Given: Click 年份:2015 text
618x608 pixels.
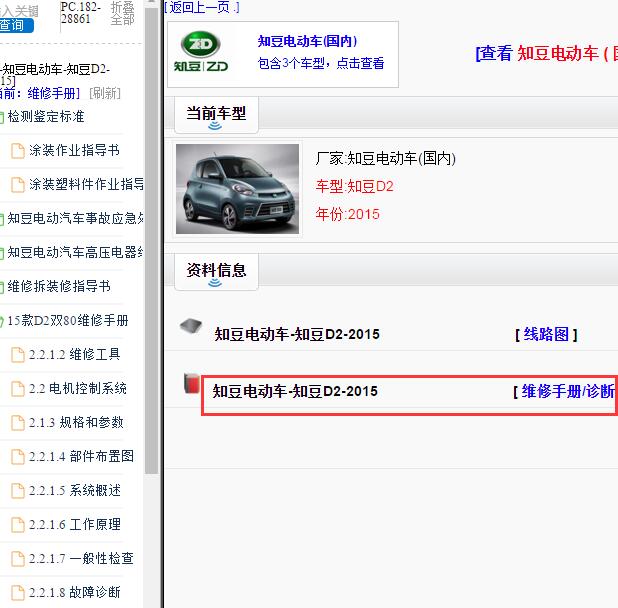Looking at the screenshot, I should click(347, 214).
